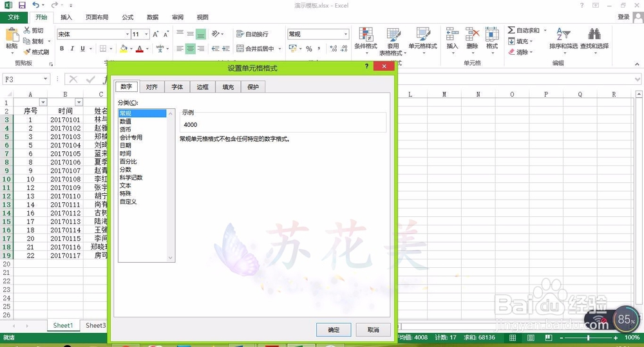Click the Redo arrow icon
The width and height of the screenshot is (644, 347).
coord(55,5)
